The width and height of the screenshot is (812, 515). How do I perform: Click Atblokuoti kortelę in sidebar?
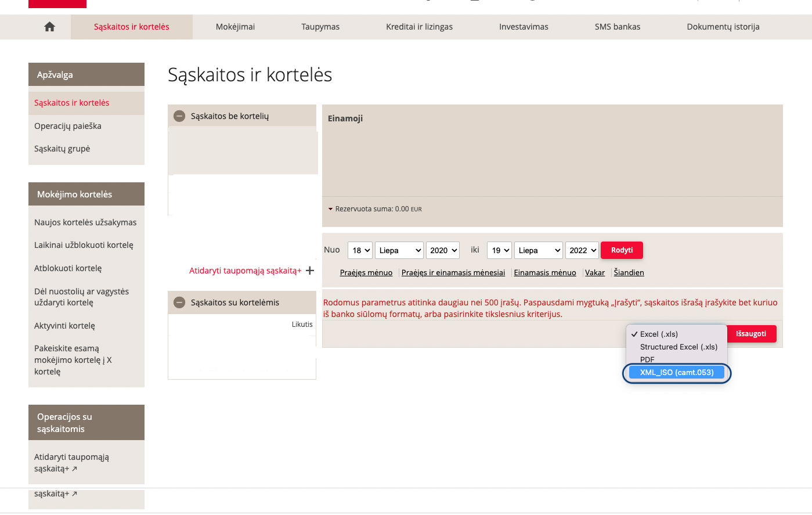(68, 268)
